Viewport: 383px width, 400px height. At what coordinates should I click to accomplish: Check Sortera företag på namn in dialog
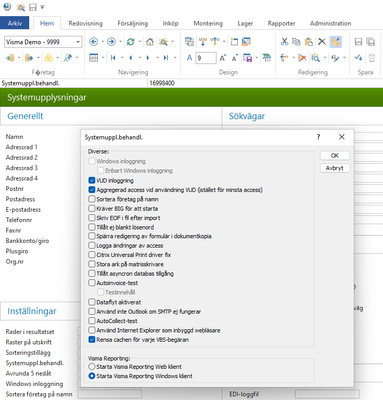(92, 199)
